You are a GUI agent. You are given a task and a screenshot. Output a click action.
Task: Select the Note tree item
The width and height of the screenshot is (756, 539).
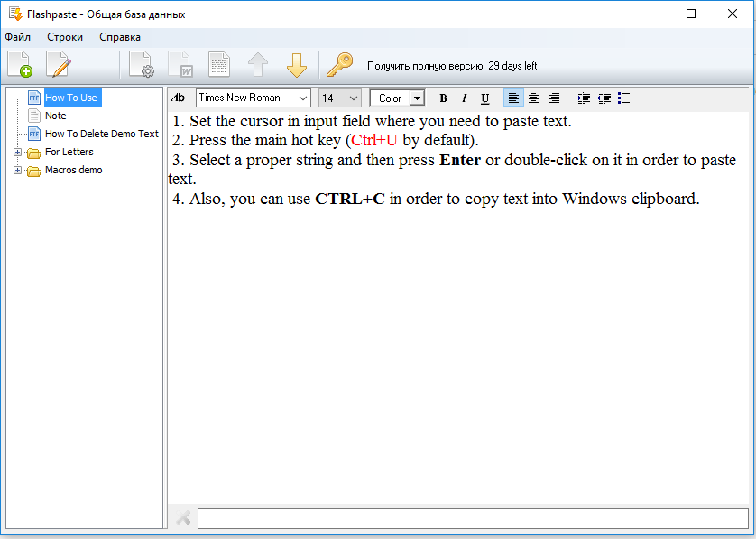coord(55,116)
